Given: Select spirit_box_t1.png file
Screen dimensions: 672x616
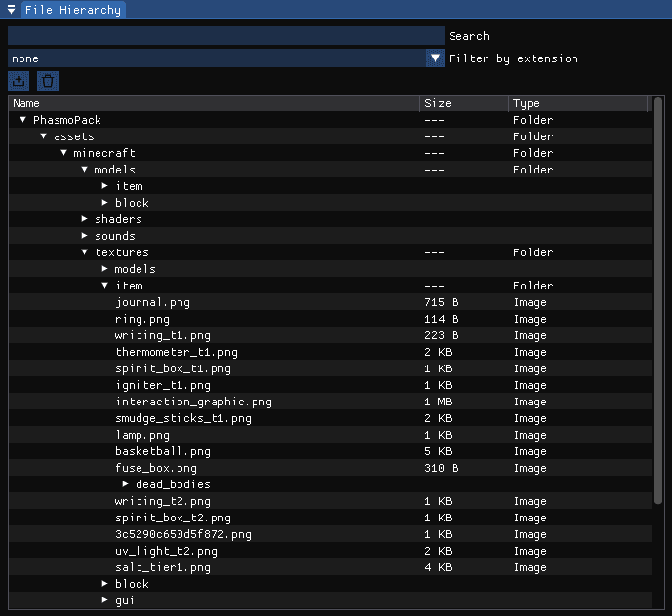Looking at the screenshot, I should tap(174, 368).
